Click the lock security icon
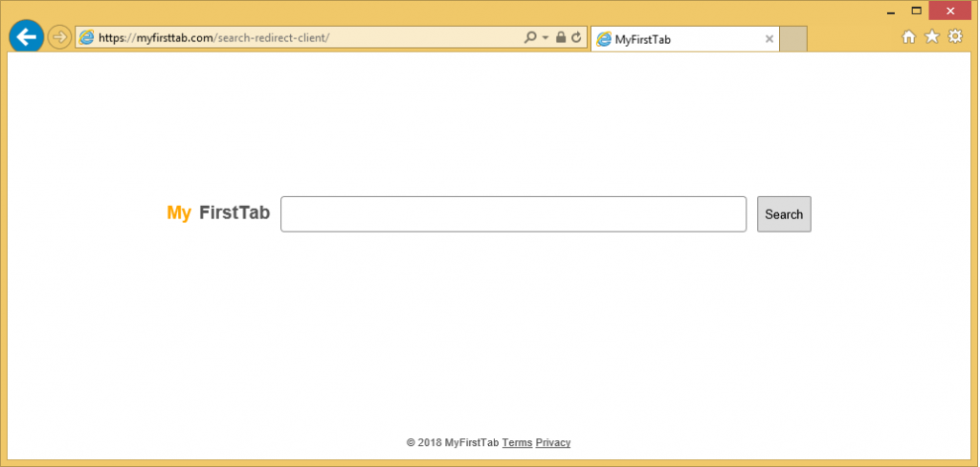 (x=561, y=37)
